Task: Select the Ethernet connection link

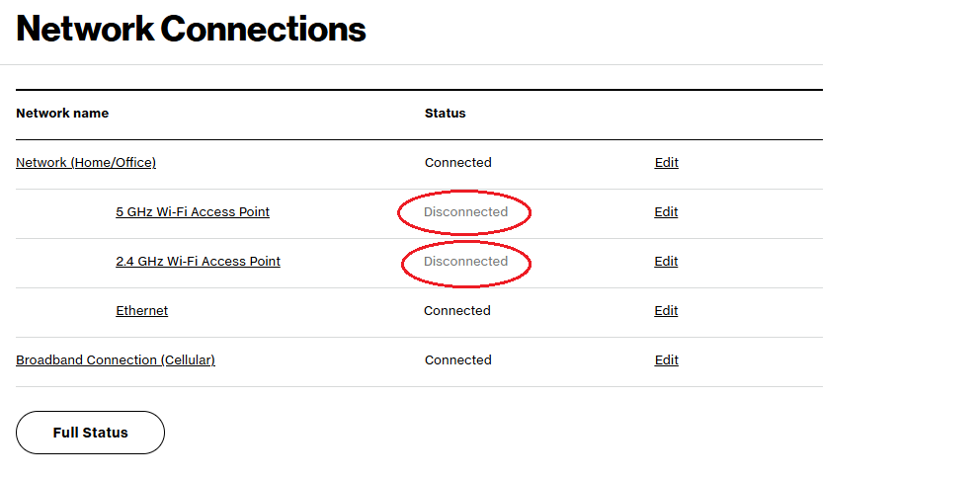Action: [x=141, y=311]
